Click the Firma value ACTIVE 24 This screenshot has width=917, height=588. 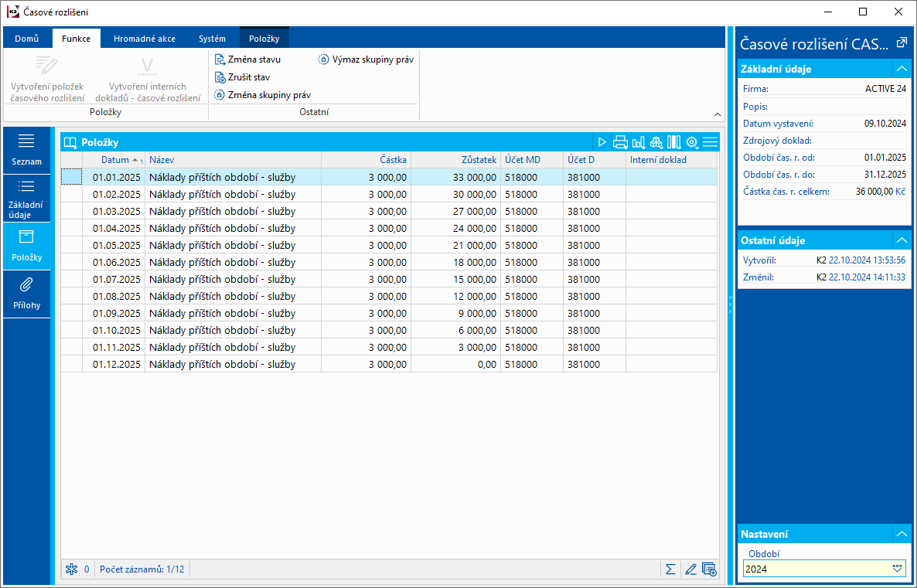[885, 89]
